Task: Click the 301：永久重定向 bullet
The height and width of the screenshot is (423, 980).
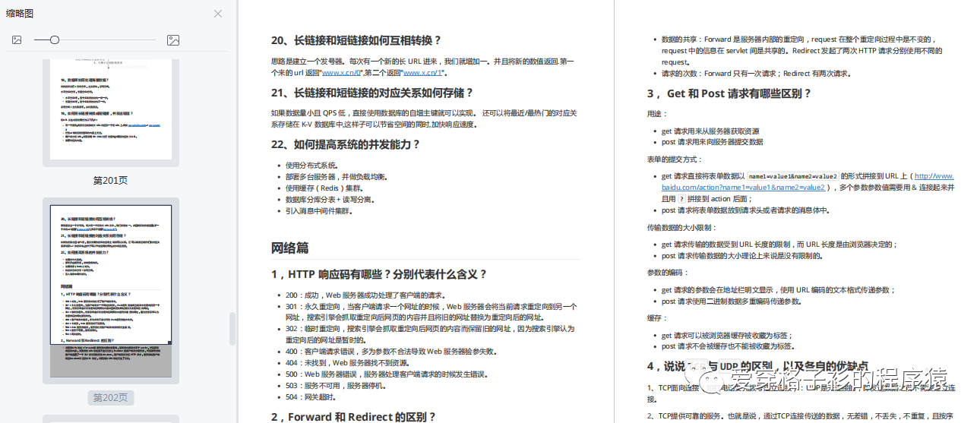Action: click(432, 312)
